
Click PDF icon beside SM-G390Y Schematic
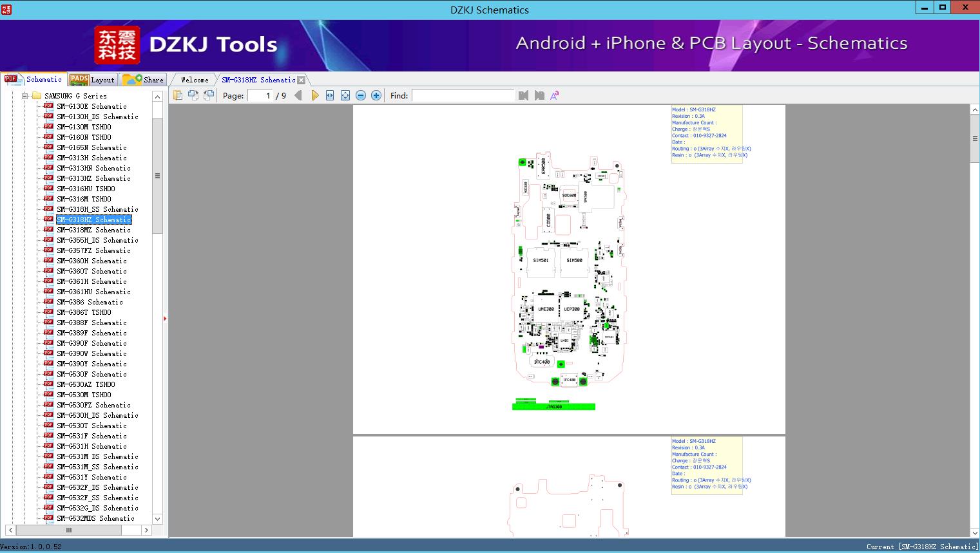[48, 363]
